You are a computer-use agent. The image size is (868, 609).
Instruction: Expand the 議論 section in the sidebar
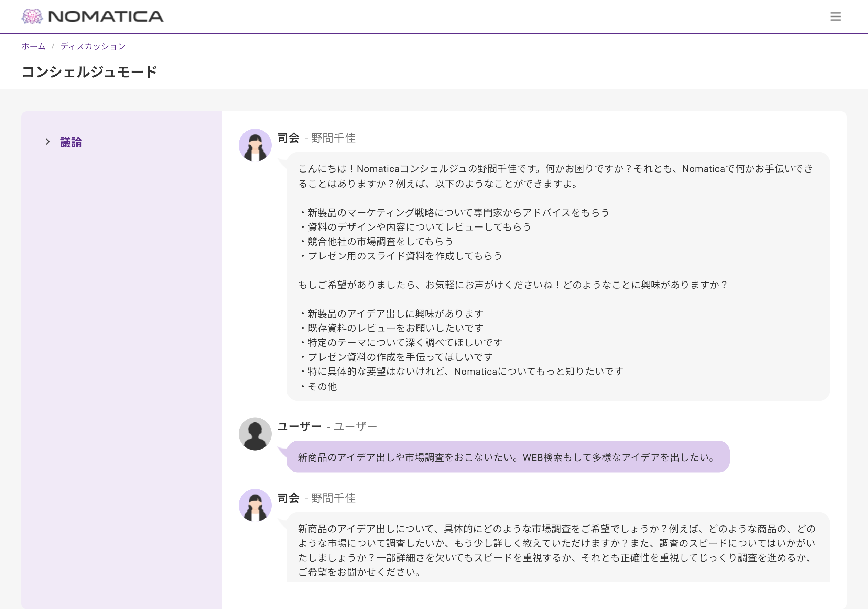(x=71, y=142)
